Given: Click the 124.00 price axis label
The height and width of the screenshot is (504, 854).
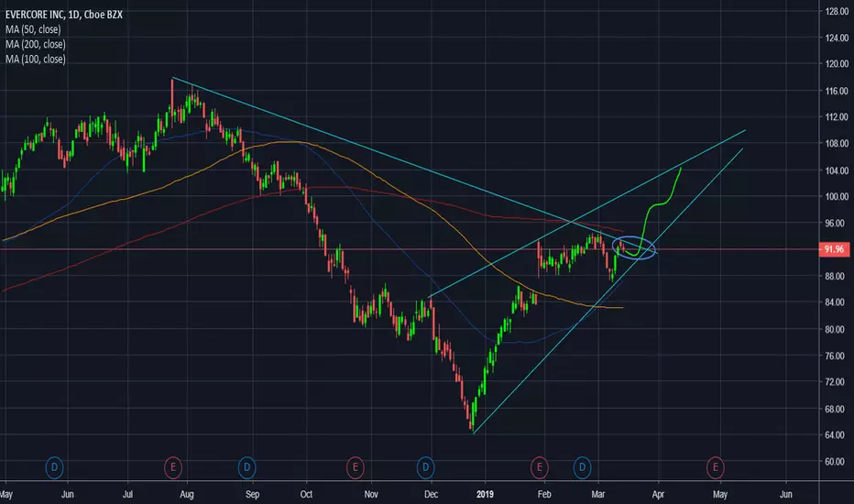Looking at the screenshot, I should pyautogui.click(x=837, y=38).
